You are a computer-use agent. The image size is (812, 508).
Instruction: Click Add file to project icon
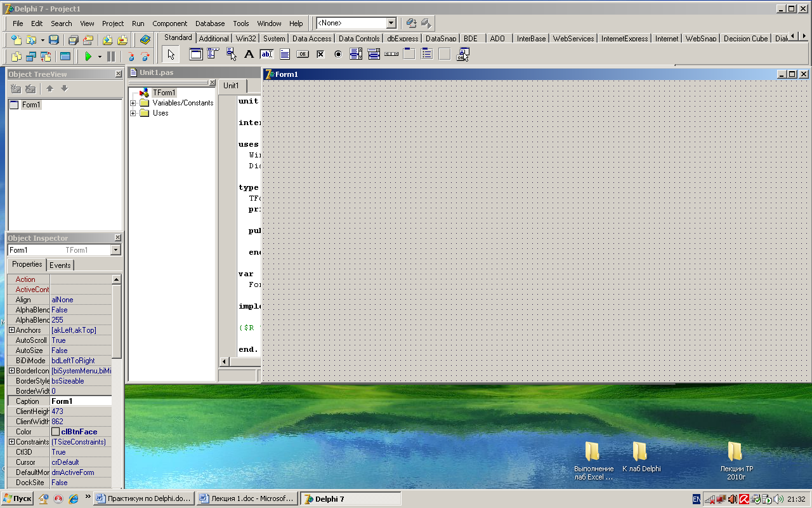tap(108, 39)
